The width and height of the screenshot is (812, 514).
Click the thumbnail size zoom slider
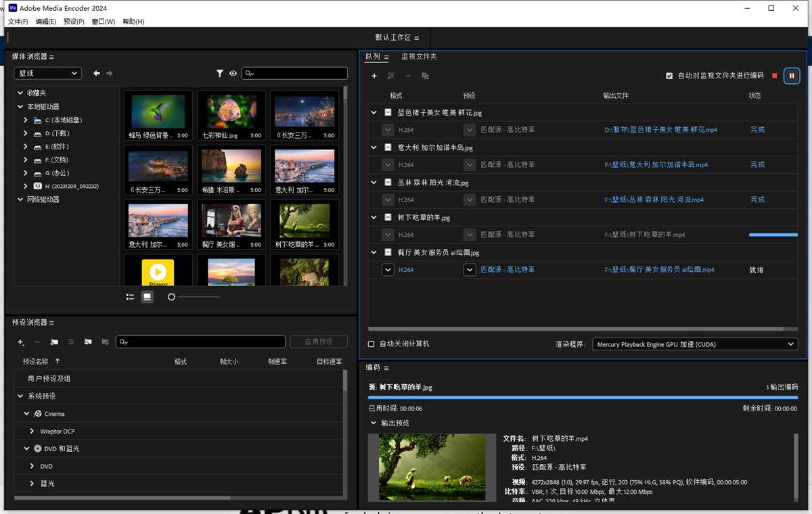(x=172, y=297)
